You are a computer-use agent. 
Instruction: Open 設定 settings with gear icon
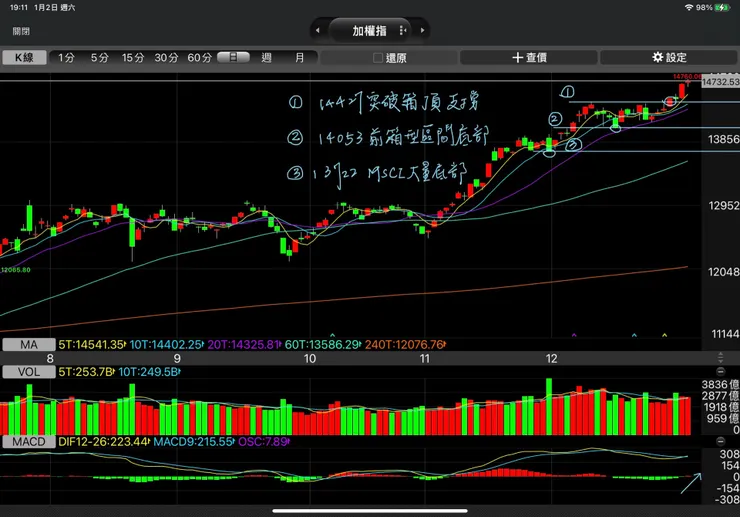point(669,58)
